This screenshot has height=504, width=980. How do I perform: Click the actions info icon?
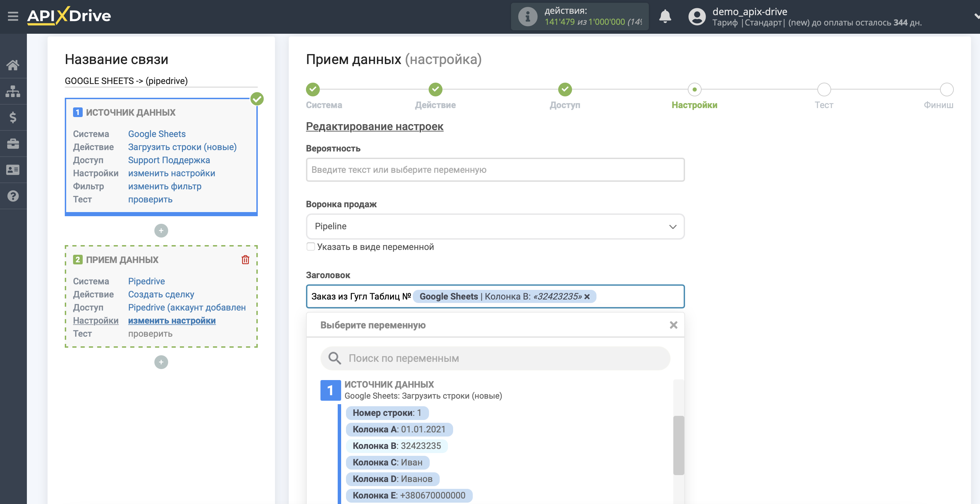click(x=528, y=16)
